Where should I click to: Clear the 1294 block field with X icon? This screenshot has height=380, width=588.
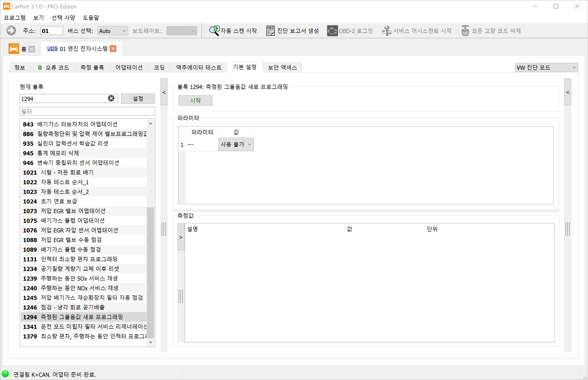click(111, 98)
